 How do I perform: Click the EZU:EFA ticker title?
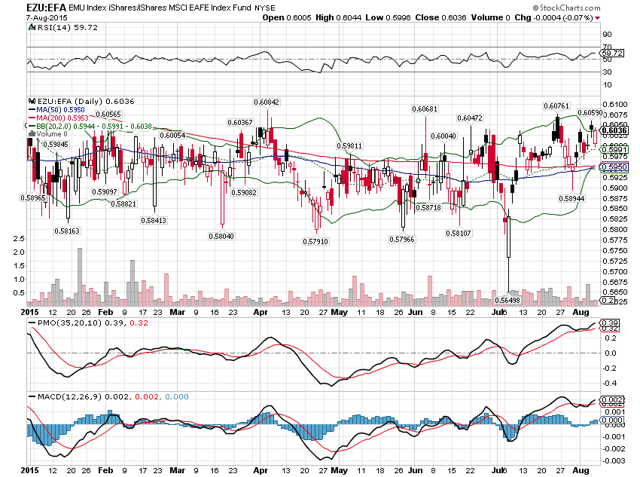click(x=46, y=8)
